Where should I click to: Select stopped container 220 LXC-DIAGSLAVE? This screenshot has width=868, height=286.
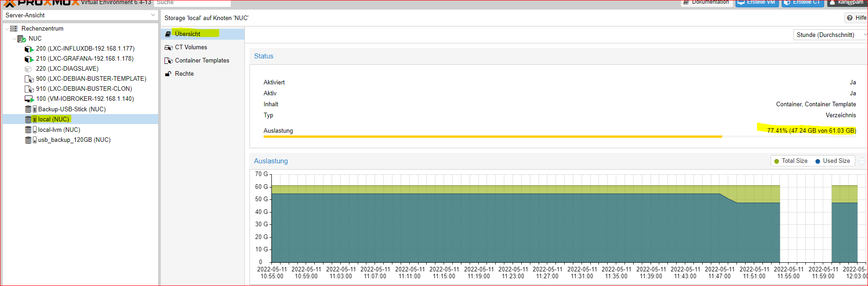(x=67, y=68)
